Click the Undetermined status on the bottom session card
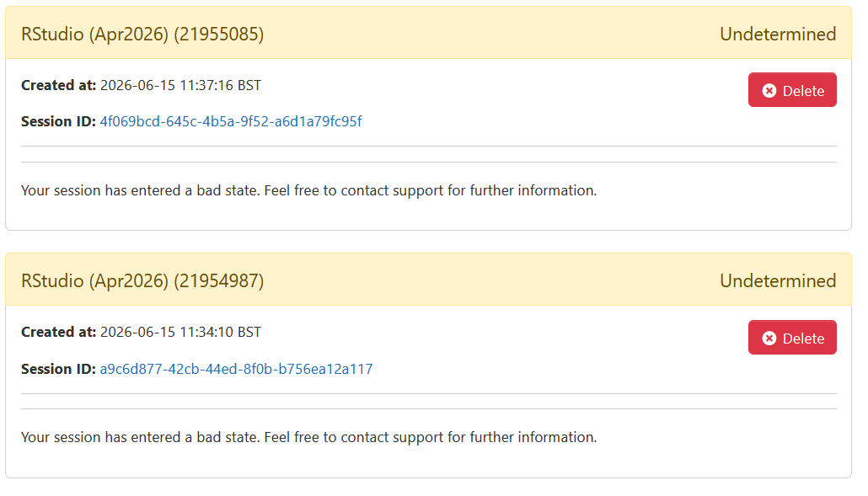Viewport: 868px width, 496px height. [778, 281]
